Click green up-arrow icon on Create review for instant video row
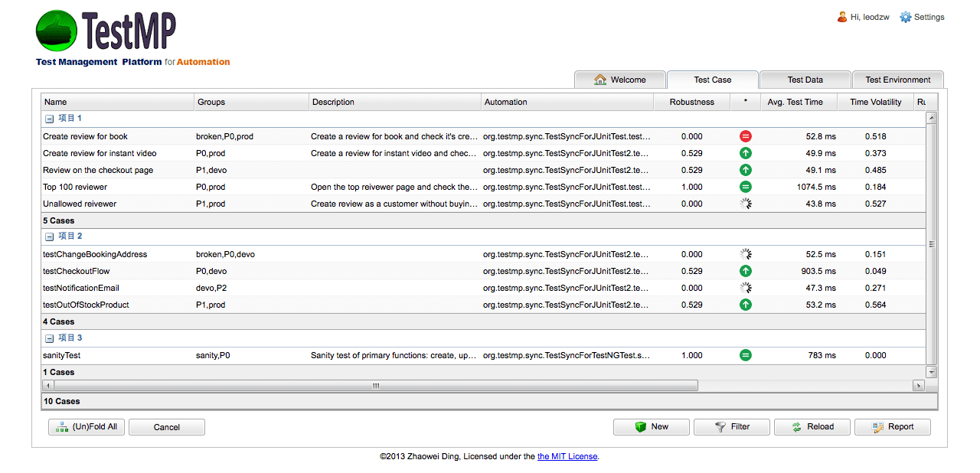This screenshot has height=473, width=980. [x=745, y=153]
